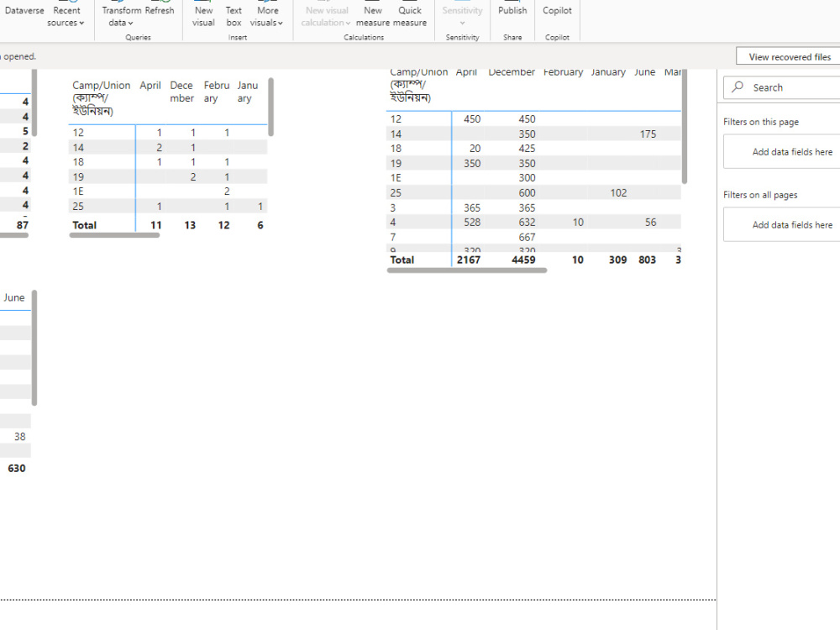Screen dimensions: 840x630
Task: Click the Filters on all pages label
Action: click(760, 195)
